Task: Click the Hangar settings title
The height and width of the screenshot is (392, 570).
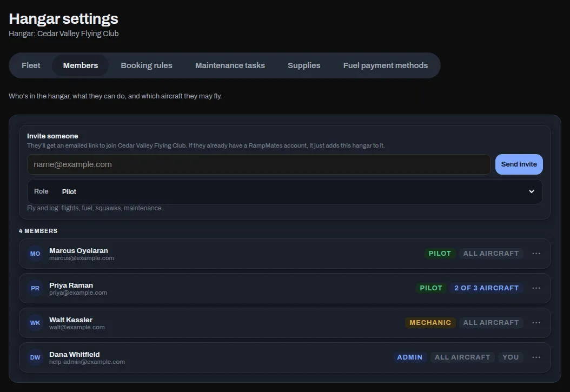Action: 64,19
